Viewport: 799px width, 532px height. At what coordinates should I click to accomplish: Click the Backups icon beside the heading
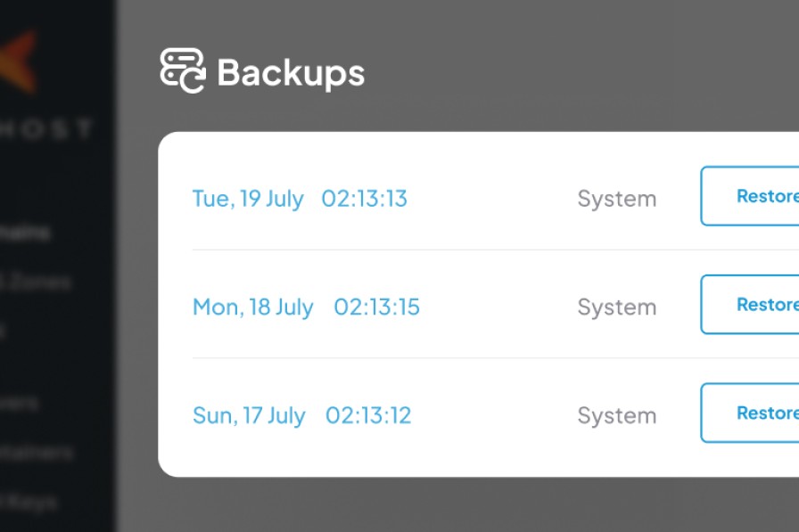tap(183, 70)
